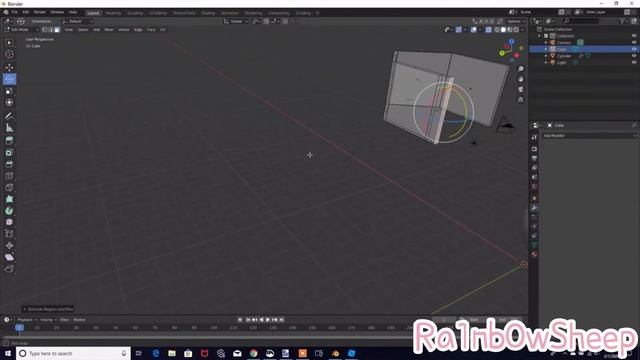Select the Select Box tool
Screen dimensions: 640x360
point(9,43)
